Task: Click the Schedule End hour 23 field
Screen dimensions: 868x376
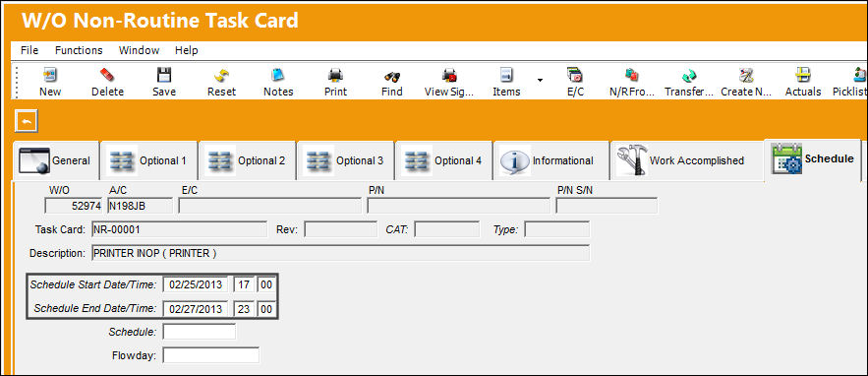Action: coord(244,309)
